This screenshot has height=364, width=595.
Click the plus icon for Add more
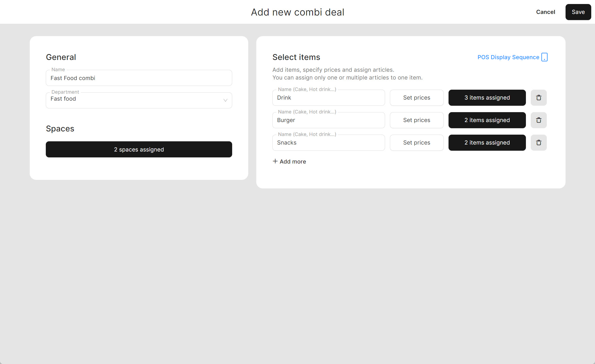click(275, 161)
